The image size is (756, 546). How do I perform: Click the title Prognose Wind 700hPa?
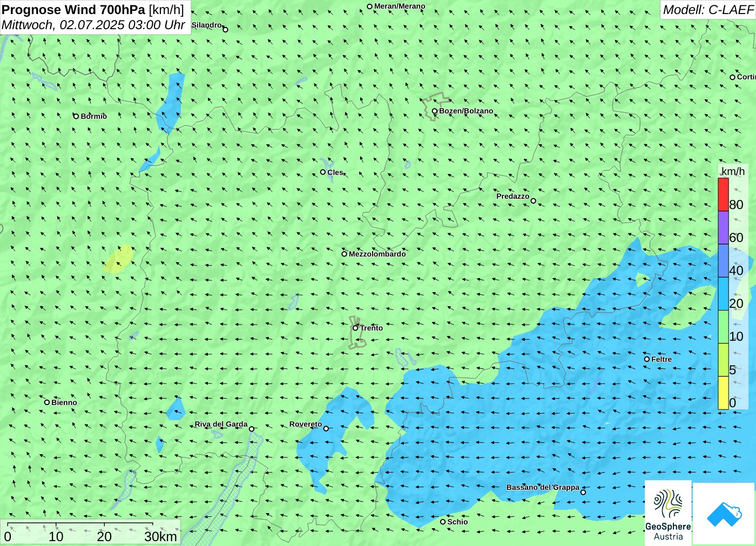pos(73,10)
